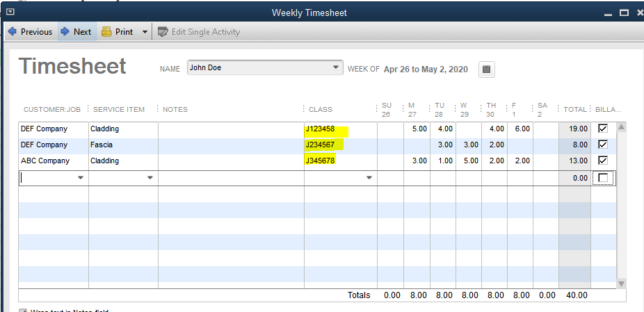Uncheck billable for DEF Company Cladding row
This screenshot has height=312, width=644.
click(x=602, y=129)
